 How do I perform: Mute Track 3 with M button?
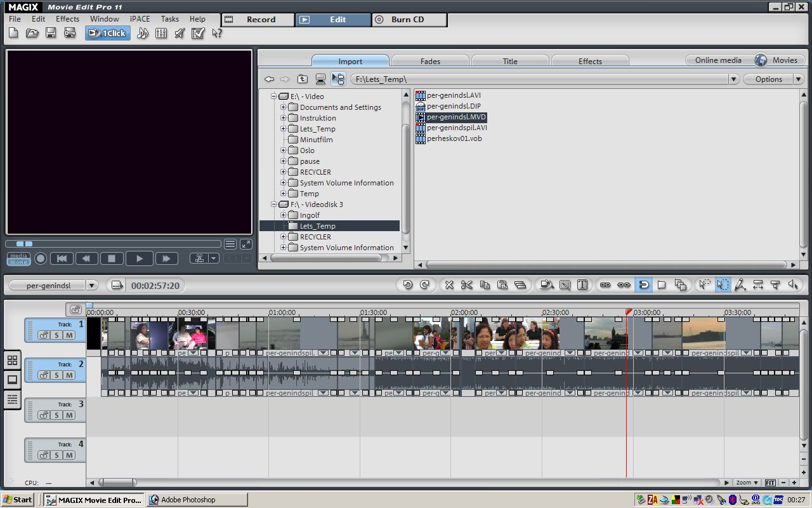pyautogui.click(x=69, y=415)
